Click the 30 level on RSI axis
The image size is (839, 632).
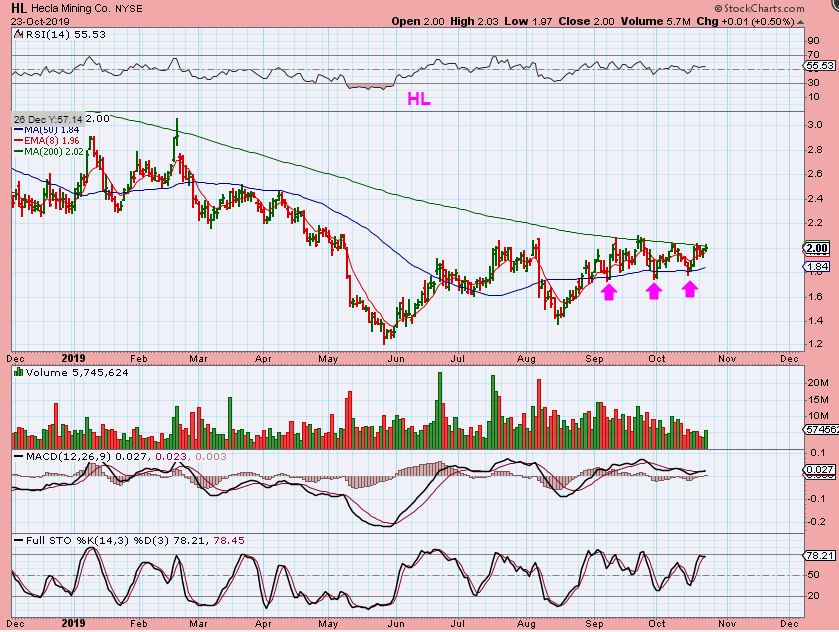point(813,82)
